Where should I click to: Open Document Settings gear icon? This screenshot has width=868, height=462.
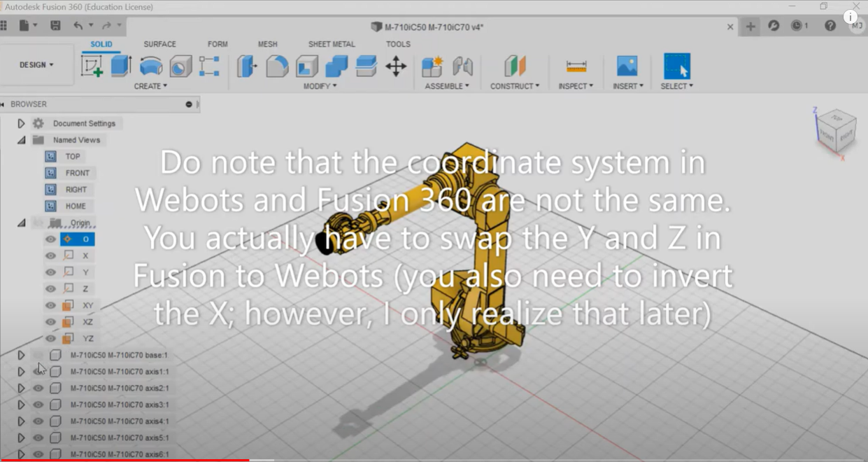coord(38,123)
